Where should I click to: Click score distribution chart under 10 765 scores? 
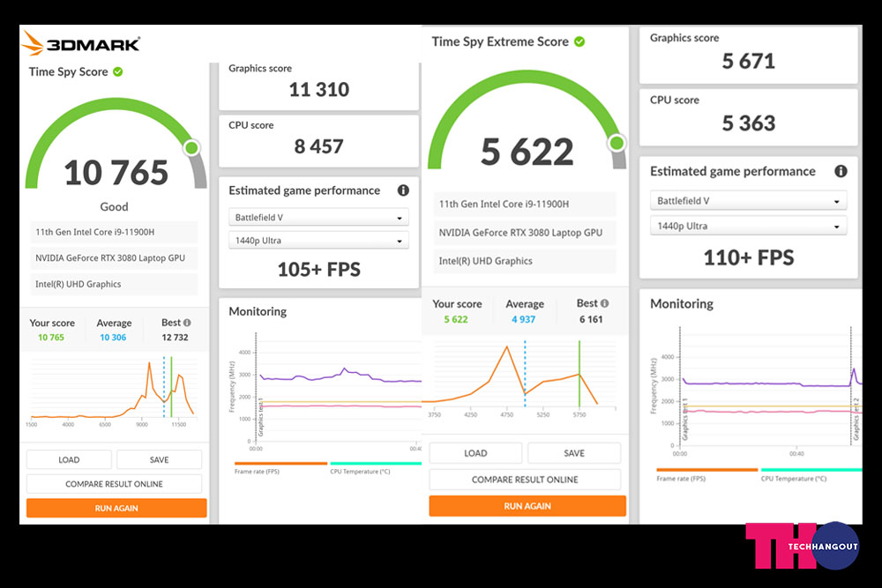click(x=114, y=392)
